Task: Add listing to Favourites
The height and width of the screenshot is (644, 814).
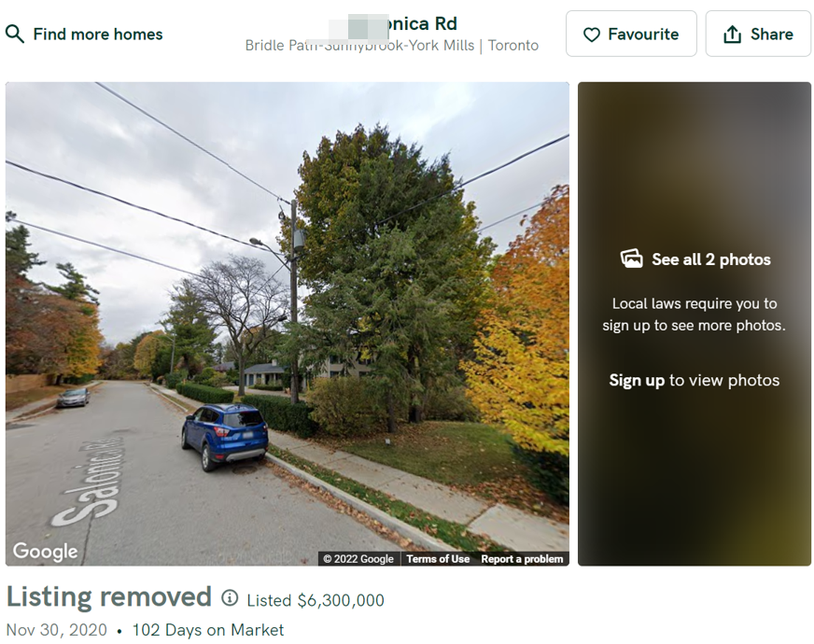Action: coord(631,34)
